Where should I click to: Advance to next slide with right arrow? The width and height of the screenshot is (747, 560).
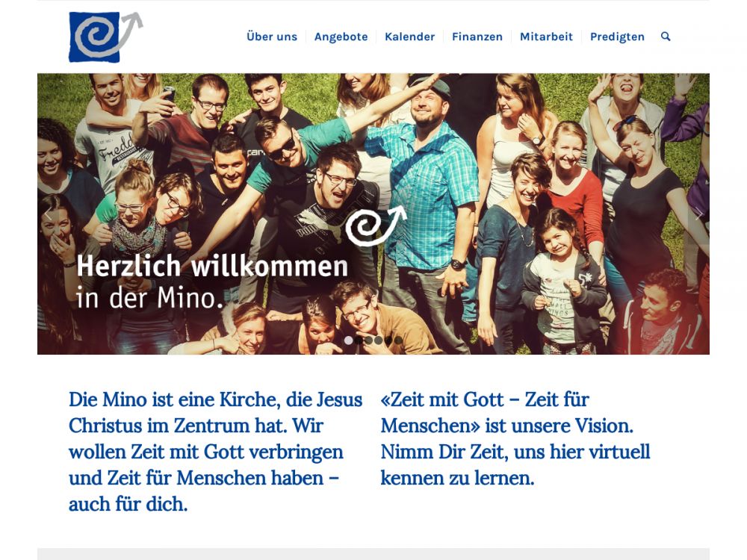click(x=698, y=215)
